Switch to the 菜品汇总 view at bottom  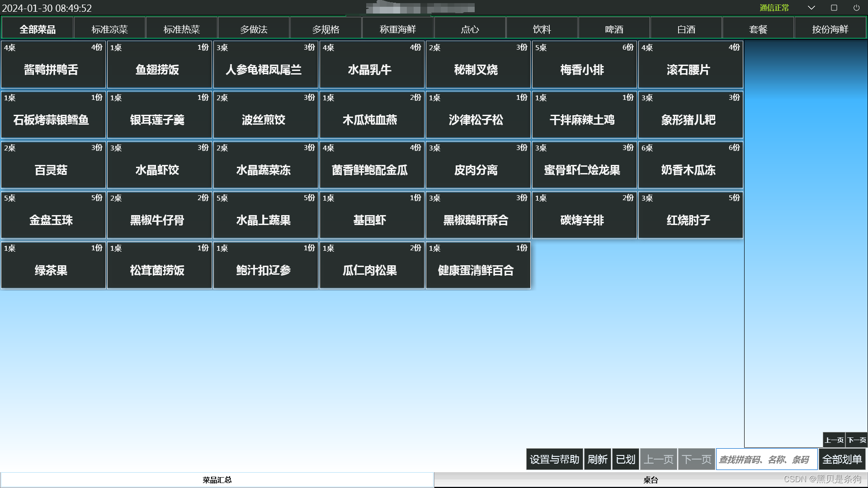click(x=217, y=479)
